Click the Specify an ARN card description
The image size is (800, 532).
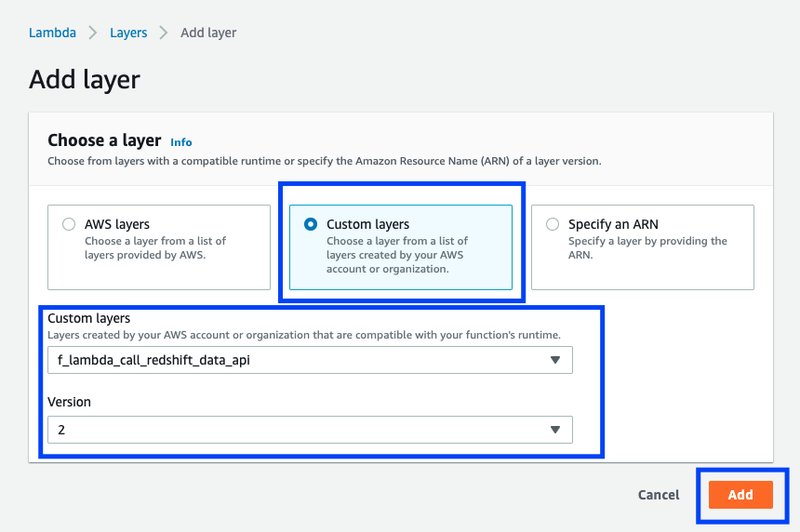[x=647, y=248]
